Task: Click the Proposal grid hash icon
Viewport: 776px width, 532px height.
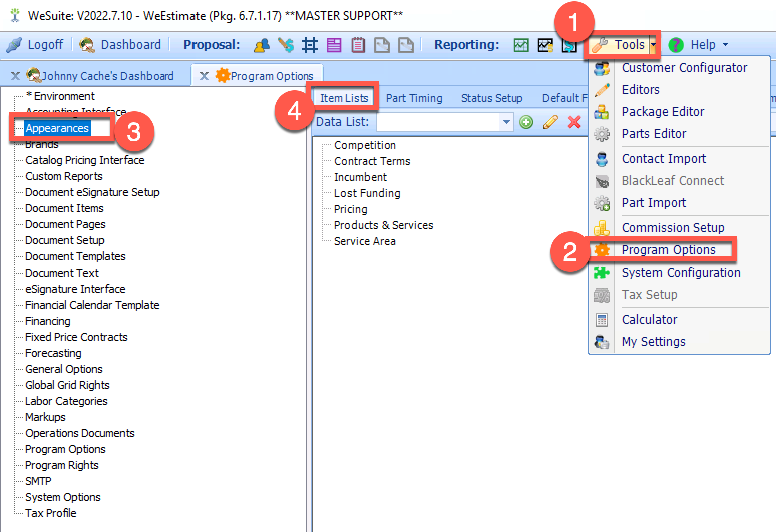Action: tap(310, 45)
